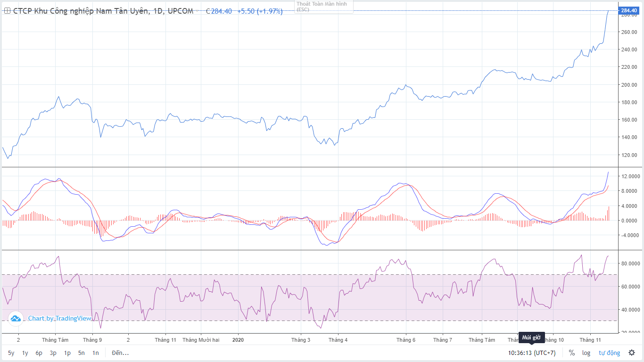The image size is (644, 362).
Task: Click the close value C284.40 in legend
Action: point(219,11)
